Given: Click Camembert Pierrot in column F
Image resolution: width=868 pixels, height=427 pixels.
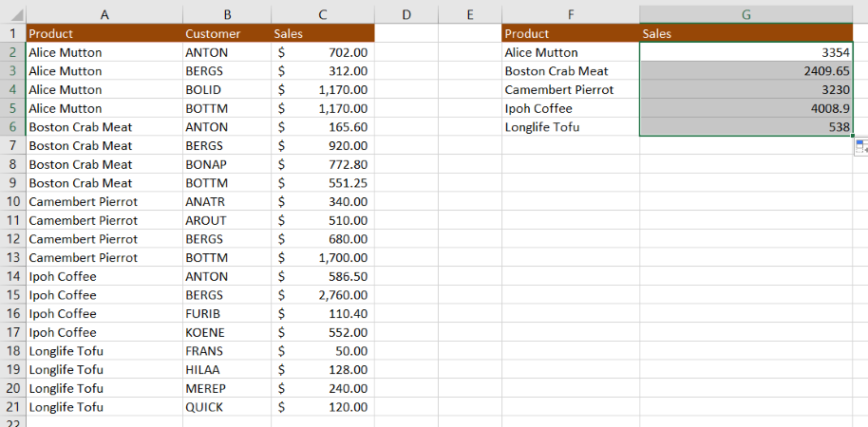Looking at the screenshot, I should [x=570, y=89].
